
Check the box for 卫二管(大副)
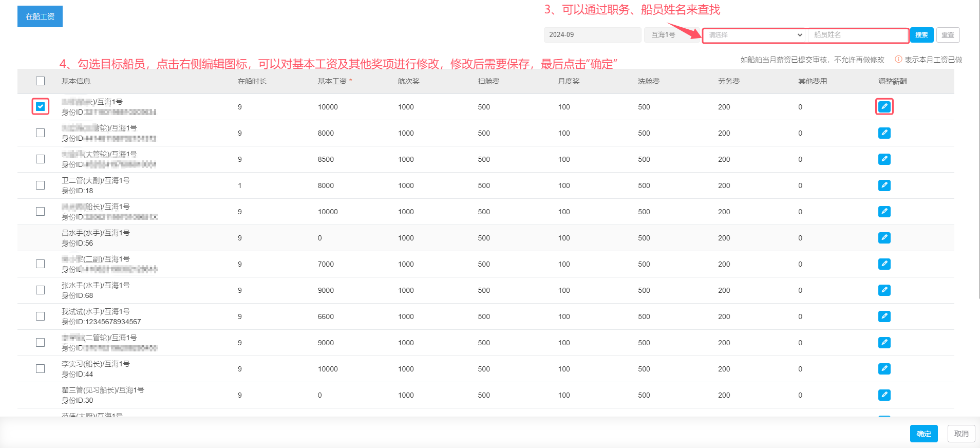(x=40, y=185)
